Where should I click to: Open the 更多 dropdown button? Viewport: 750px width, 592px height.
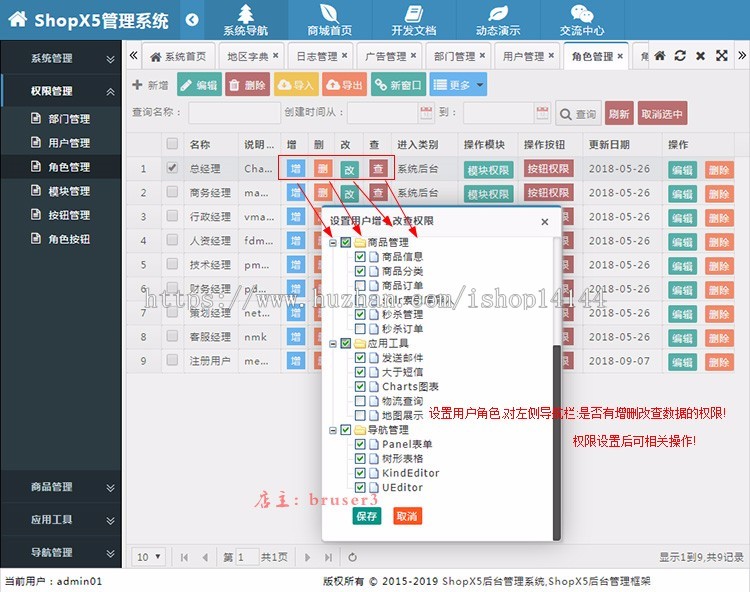[458, 85]
